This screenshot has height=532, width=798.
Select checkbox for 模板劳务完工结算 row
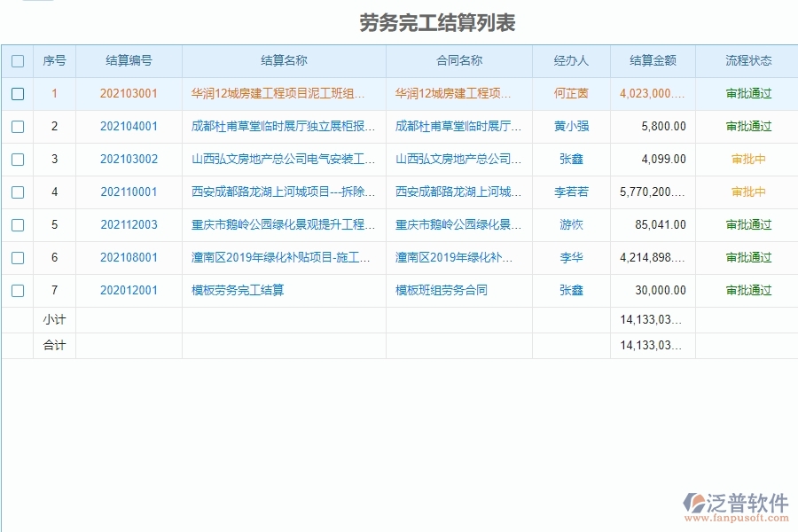[x=18, y=290]
